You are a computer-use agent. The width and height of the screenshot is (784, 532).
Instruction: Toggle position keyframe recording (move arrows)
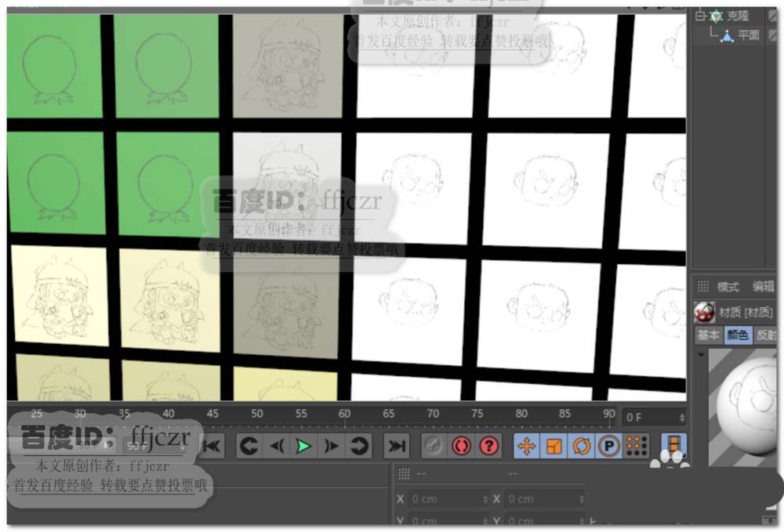(527, 446)
